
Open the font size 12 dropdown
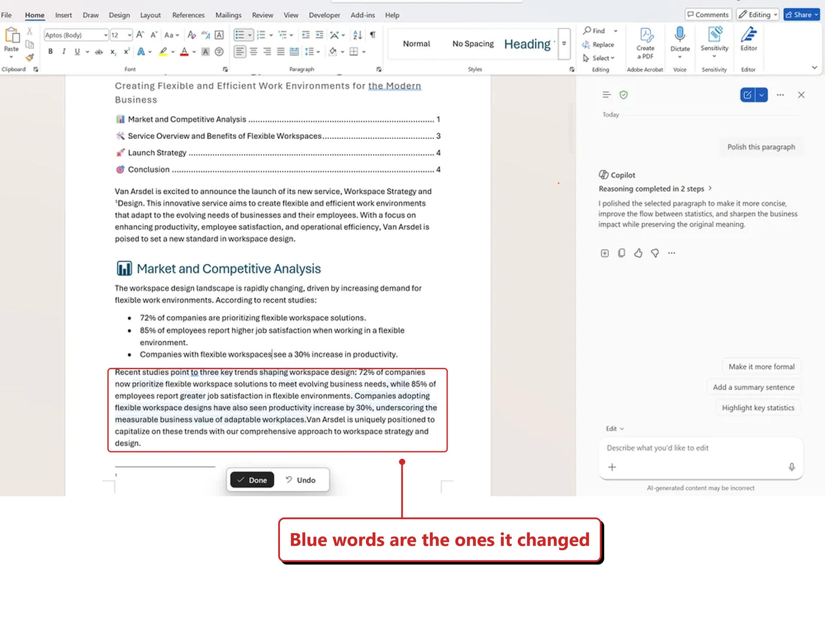coord(130,35)
